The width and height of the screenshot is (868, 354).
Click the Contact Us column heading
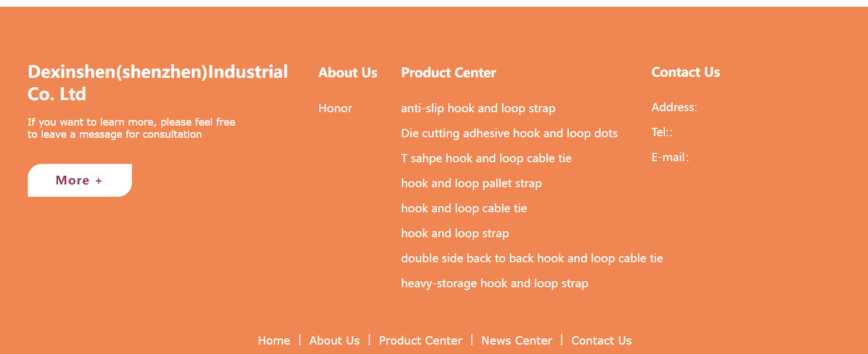click(685, 72)
